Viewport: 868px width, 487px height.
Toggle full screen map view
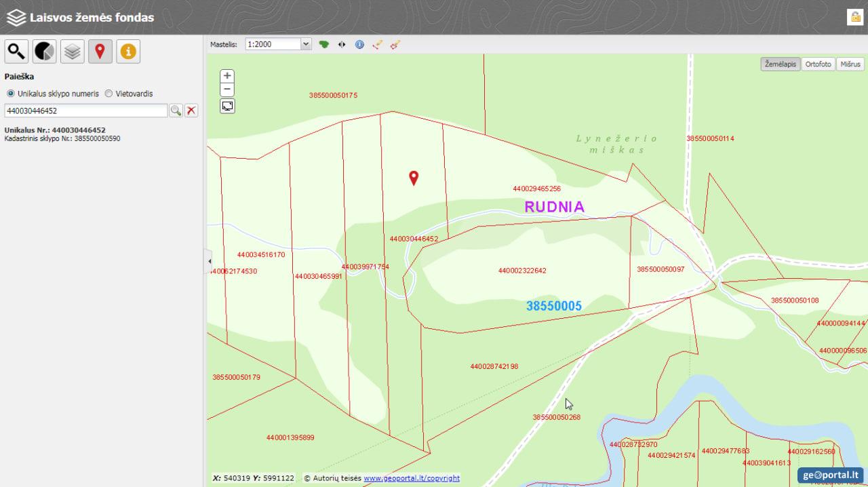228,106
